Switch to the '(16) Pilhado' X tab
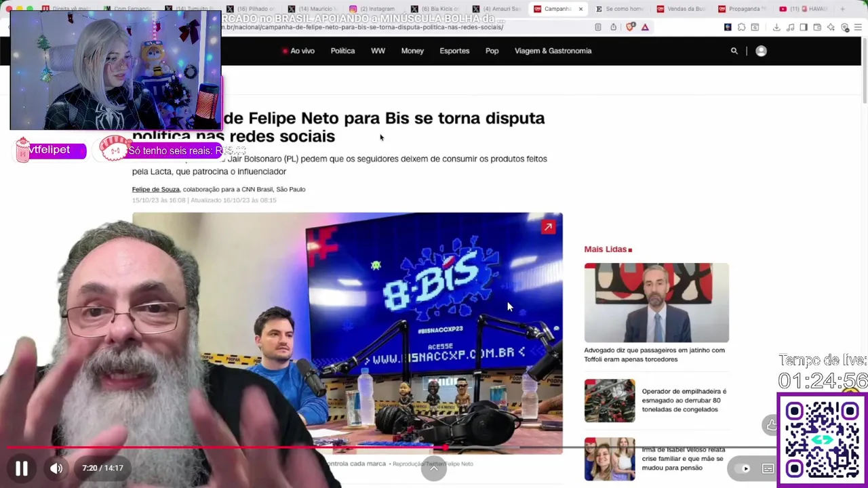 [x=251, y=9]
